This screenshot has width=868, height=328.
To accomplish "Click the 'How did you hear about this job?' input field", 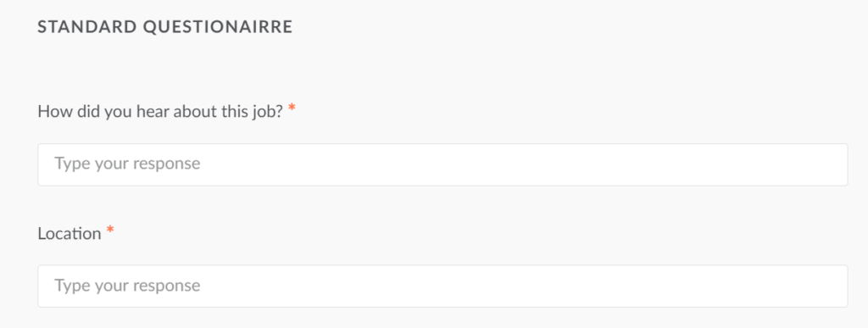I will click(x=442, y=164).
